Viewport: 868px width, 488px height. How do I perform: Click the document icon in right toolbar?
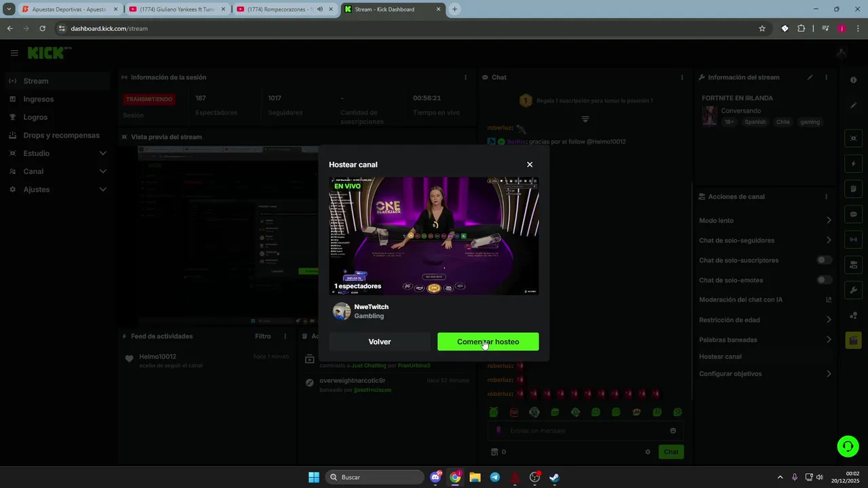(853, 189)
